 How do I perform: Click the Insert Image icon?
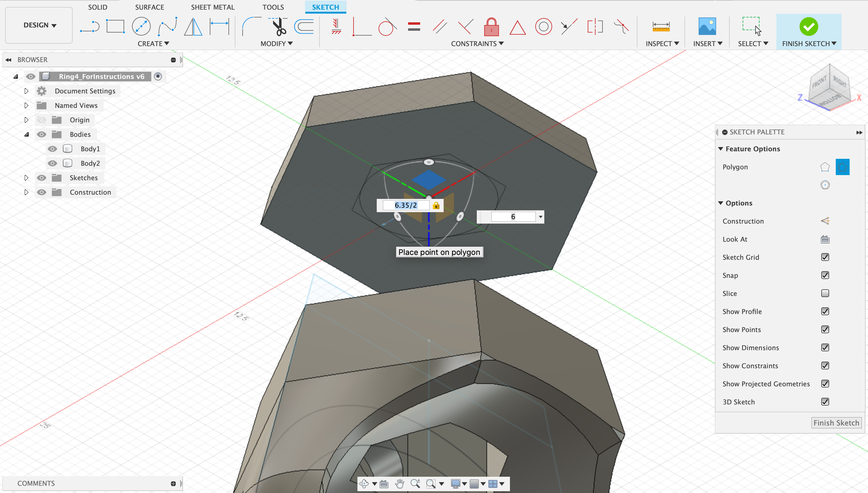tap(707, 27)
